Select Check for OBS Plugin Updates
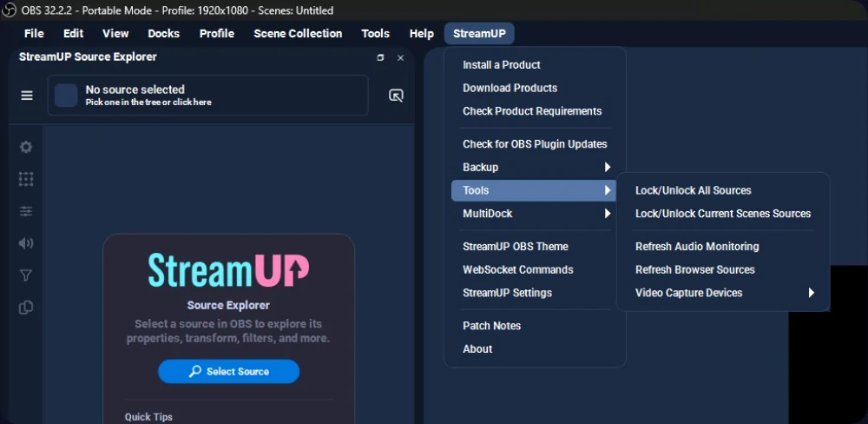The image size is (868, 424). coord(535,144)
